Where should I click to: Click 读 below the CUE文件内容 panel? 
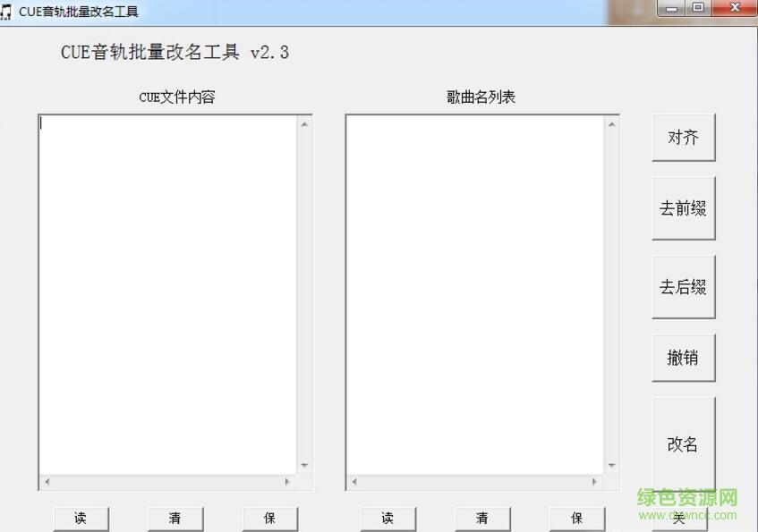[81, 519]
